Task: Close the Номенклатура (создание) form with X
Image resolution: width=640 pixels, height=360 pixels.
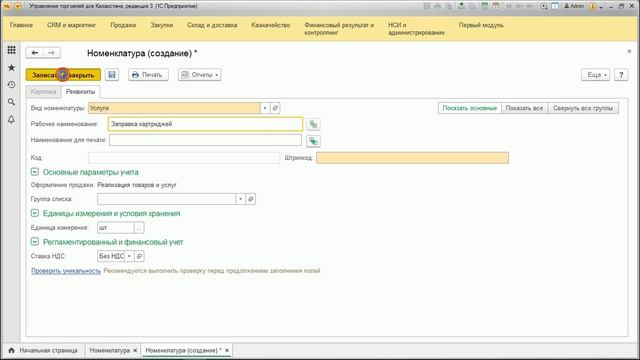Action: 629,51
